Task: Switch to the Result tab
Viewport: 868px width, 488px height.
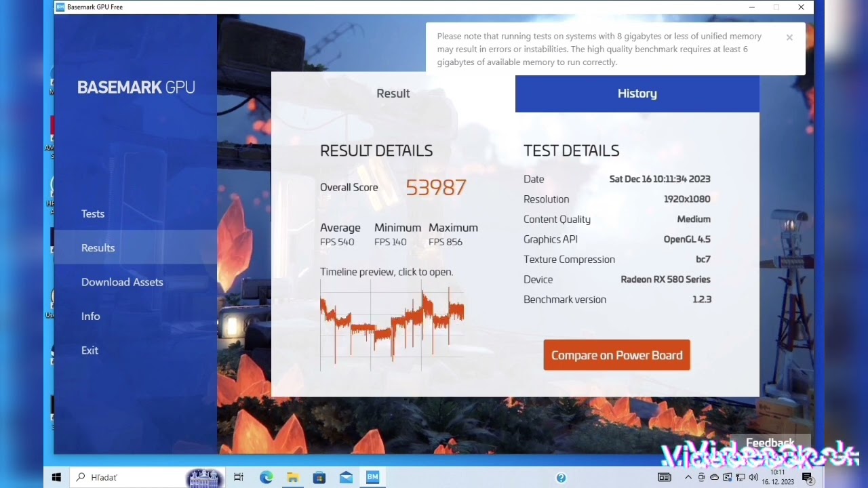Action: click(x=393, y=94)
